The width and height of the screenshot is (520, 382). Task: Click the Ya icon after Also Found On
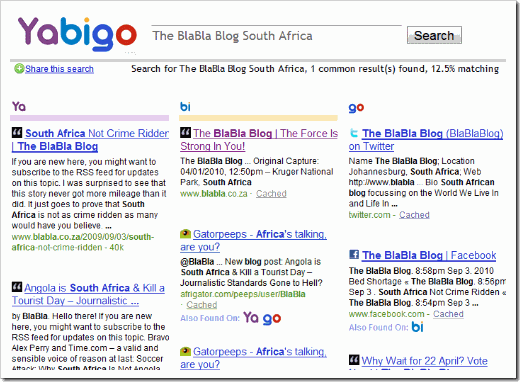click(x=251, y=317)
